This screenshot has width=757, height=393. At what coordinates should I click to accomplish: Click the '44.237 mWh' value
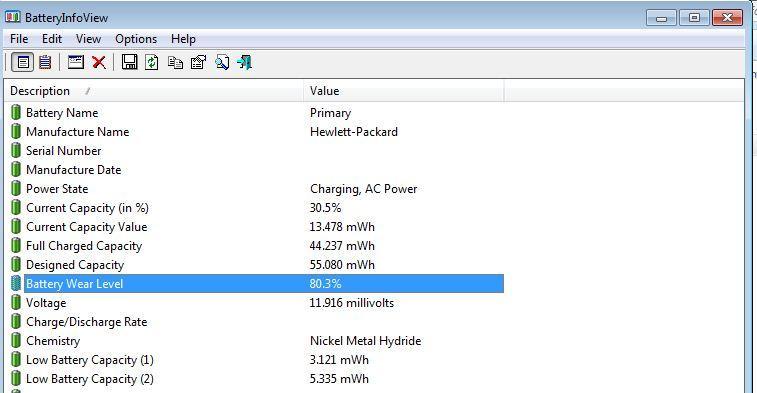pyautogui.click(x=342, y=246)
